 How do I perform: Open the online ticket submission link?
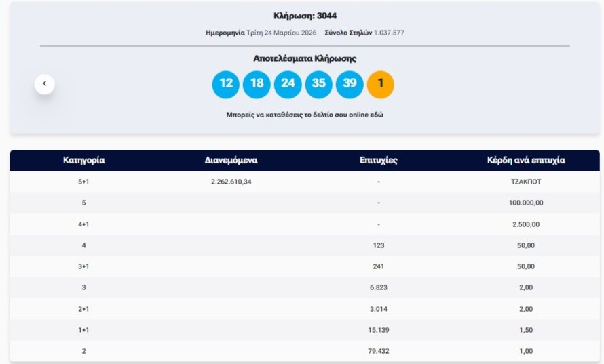pos(304,115)
